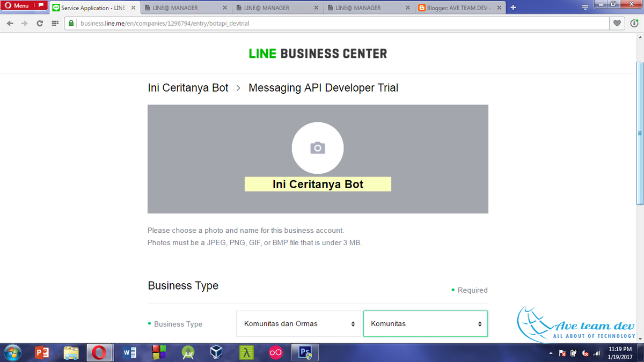Launch Word from the taskbar
Image resolution: width=644 pixels, height=362 pixels.
pyautogui.click(x=129, y=353)
